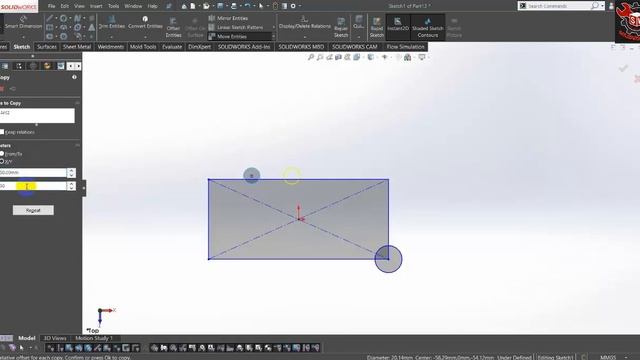640x360 pixels.
Task: Open the PropertyManager help icon
Action: (74, 77)
